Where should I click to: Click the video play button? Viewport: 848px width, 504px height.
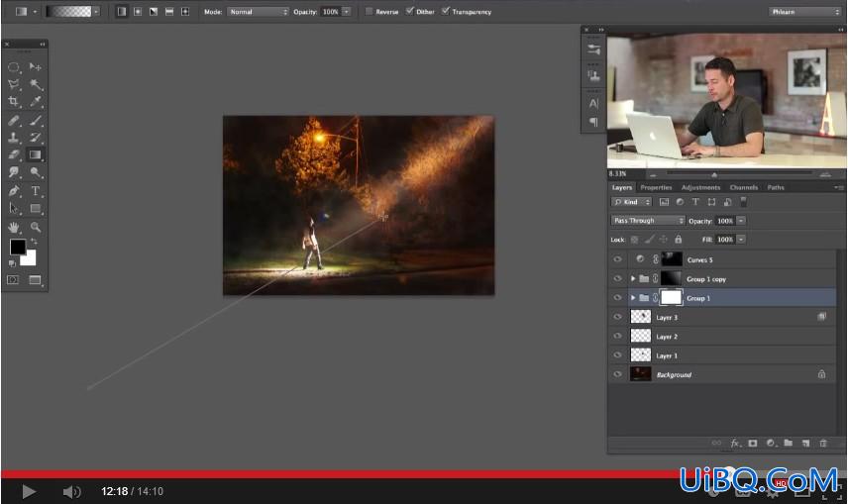(29, 491)
